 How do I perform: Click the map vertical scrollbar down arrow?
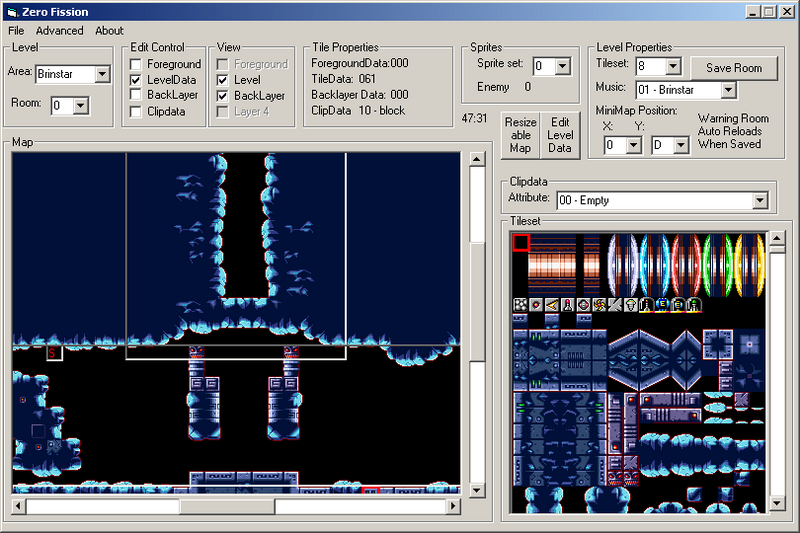pyautogui.click(x=477, y=491)
